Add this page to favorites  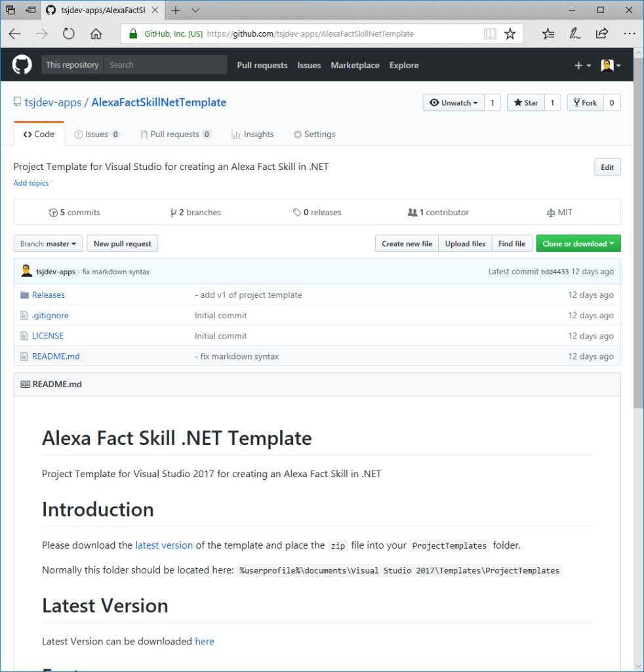510,34
